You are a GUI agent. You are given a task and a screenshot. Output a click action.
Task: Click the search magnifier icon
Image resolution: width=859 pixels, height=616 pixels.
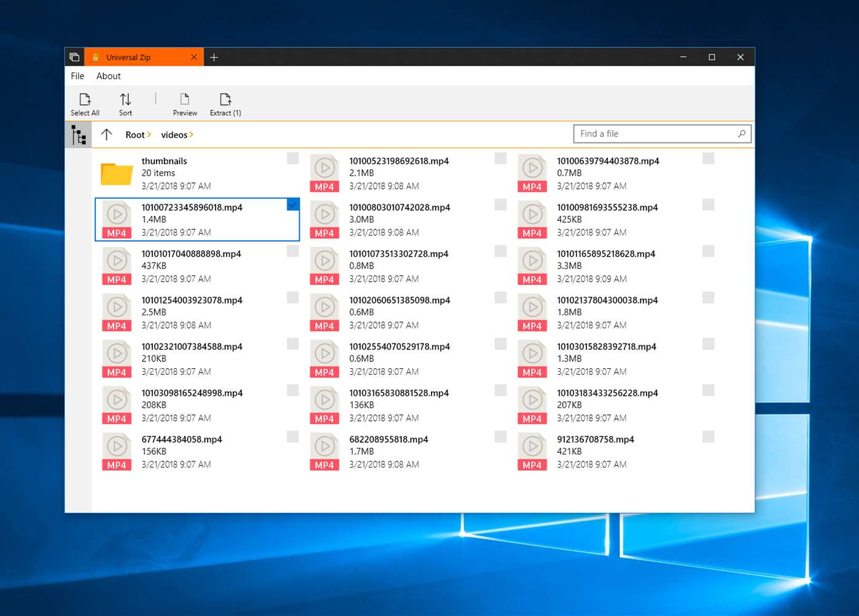pyautogui.click(x=741, y=134)
